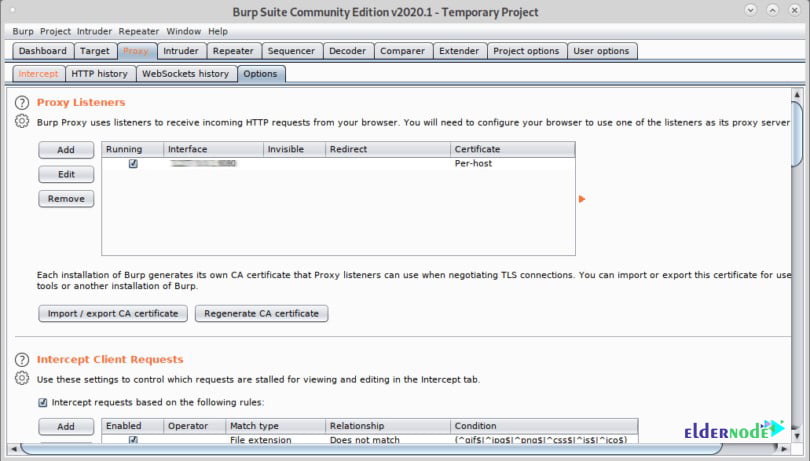The width and height of the screenshot is (810, 461).
Task: Click Edit in Proxy Listeners
Action: [66, 174]
